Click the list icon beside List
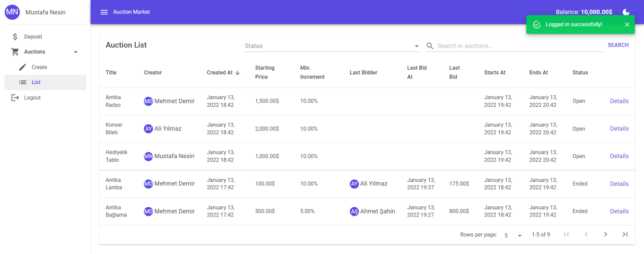 coord(23,82)
